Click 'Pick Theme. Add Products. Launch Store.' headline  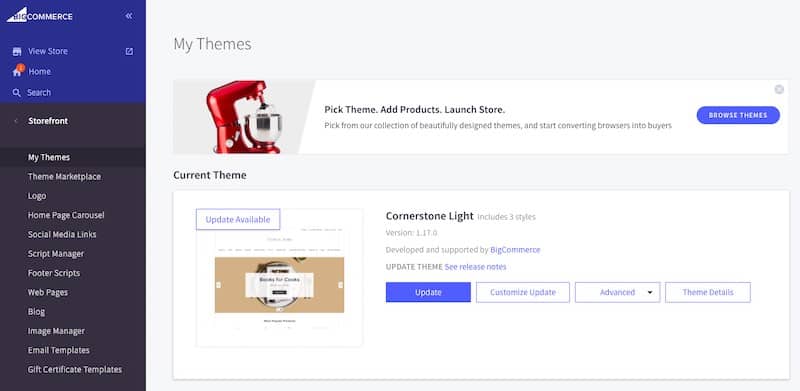pos(414,110)
